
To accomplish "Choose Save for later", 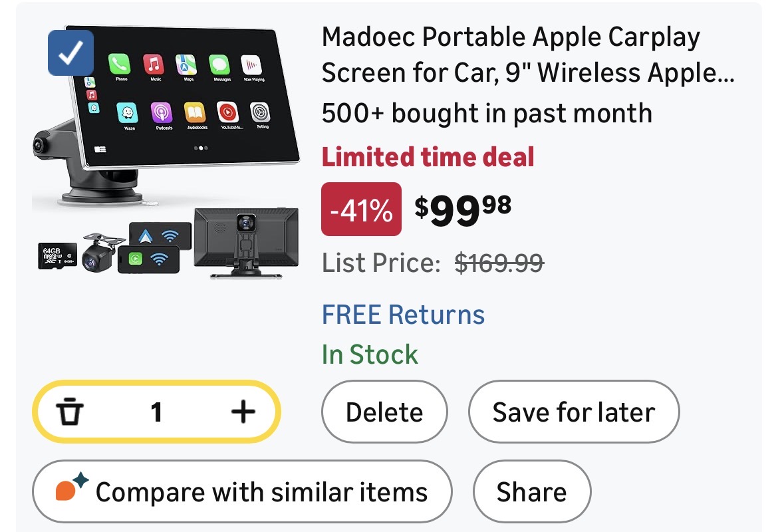I will click(x=573, y=412).
